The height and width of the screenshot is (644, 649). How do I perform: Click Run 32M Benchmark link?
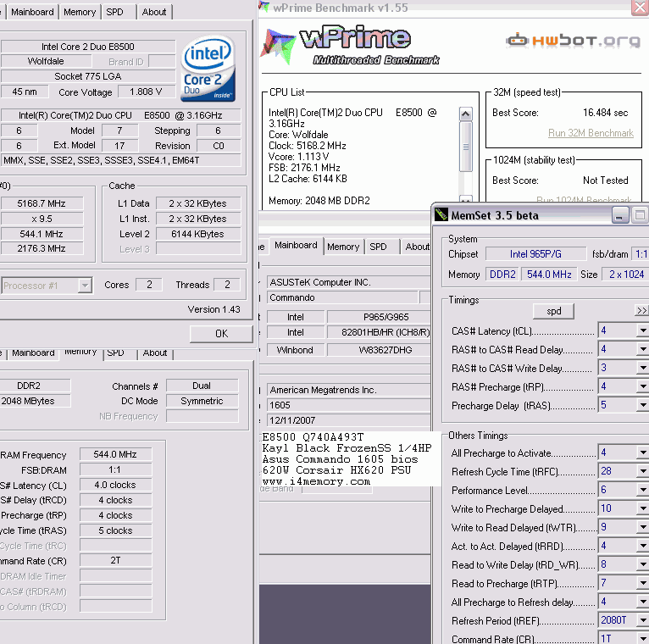pyautogui.click(x=591, y=133)
